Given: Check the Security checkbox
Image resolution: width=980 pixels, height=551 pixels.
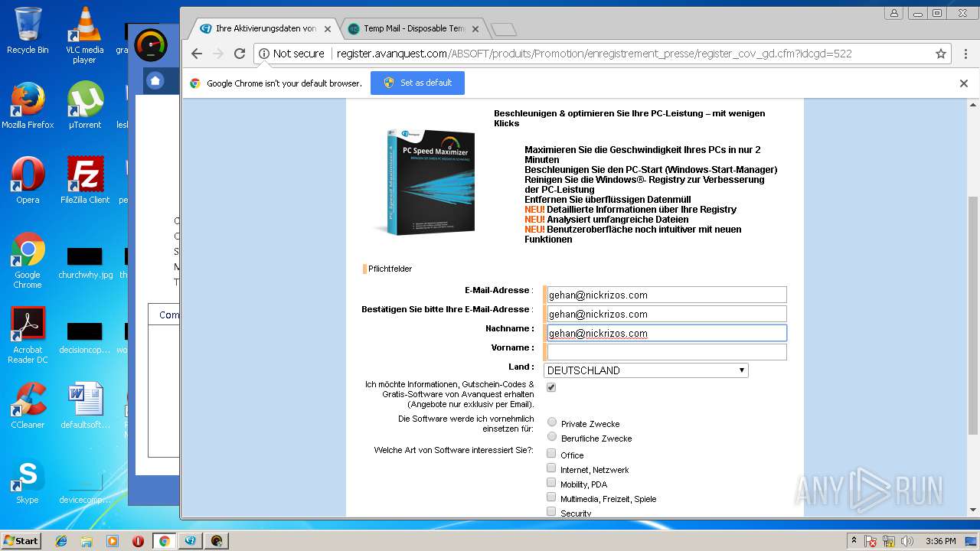Looking at the screenshot, I should [551, 511].
